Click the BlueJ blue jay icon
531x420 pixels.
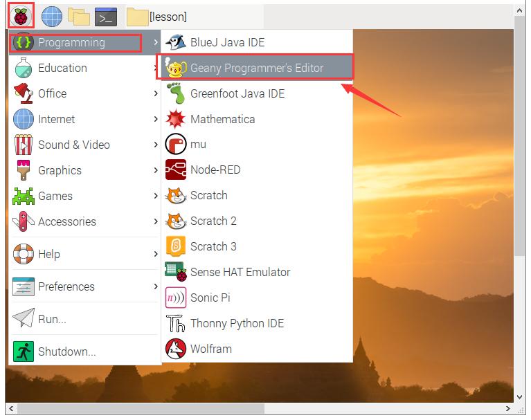pos(176,42)
